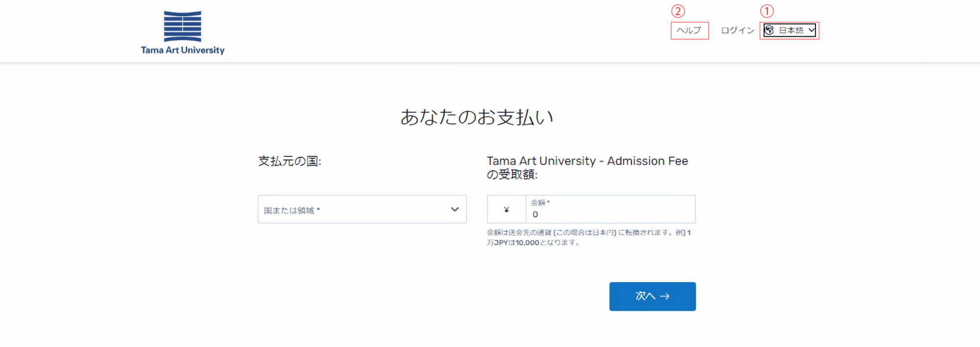The width and height of the screenshot is (980, 347).
Task: Open the ヘルプ help link
Action: click(689, 30)
